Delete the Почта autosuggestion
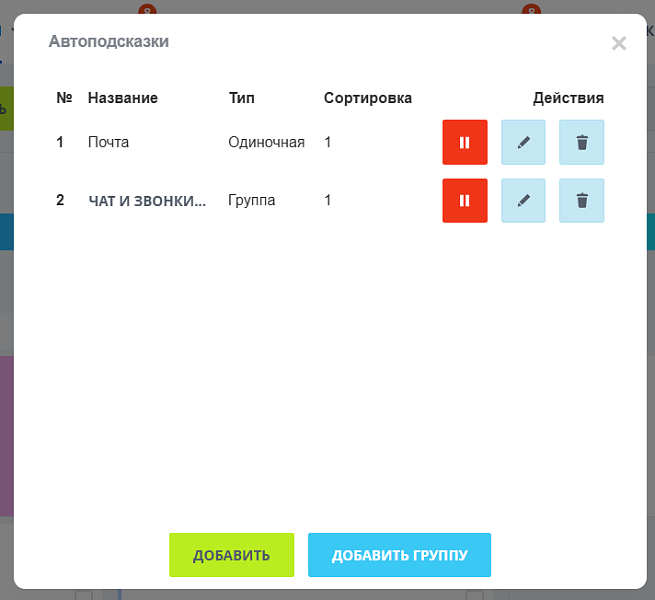Image resolution: width=655 pixels, height=600 pixels. pos(581,142)
